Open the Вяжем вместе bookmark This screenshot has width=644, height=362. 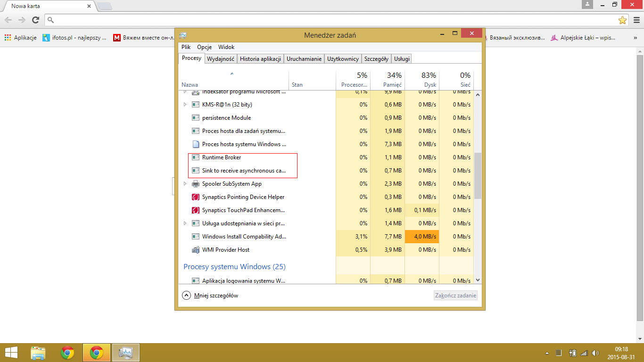tap(144, 38)
